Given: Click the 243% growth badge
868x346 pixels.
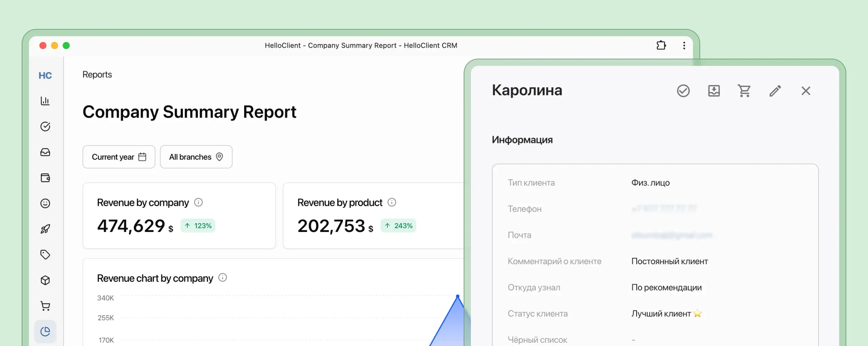Looking at the screenshot, I should click(398, 225).
